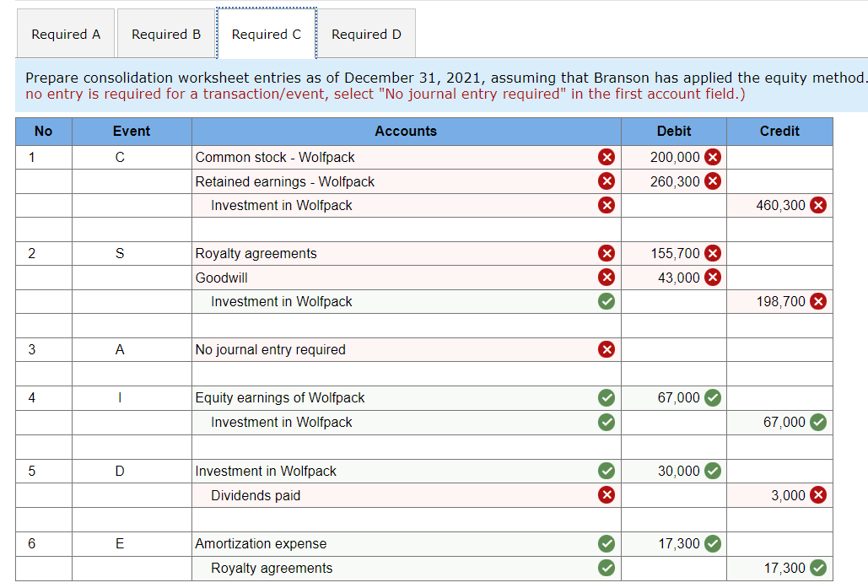Click the No column header

(x=44, y=132)
